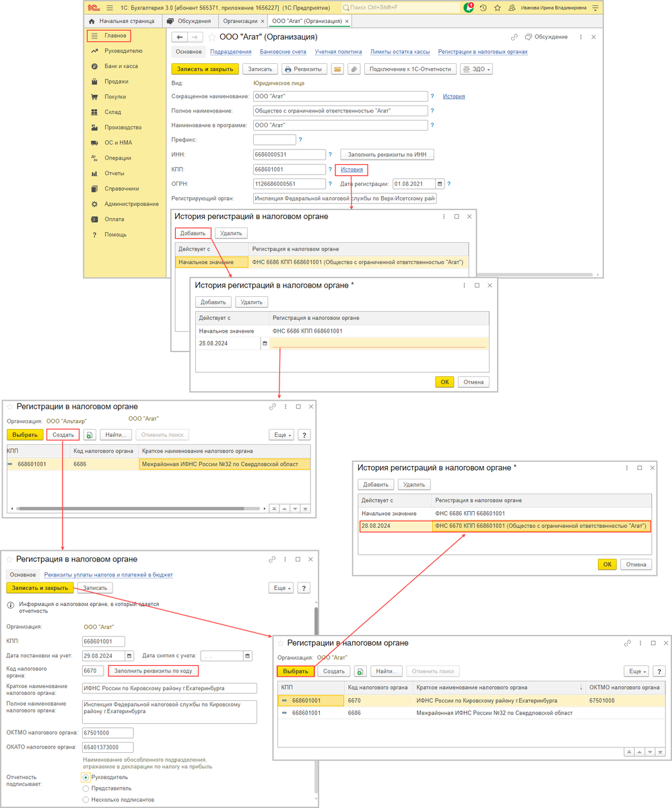Click Найти... in ООО "Альтаир" registrations list
The height and width of the screenshot is (808, 672).
click(116, 435)
